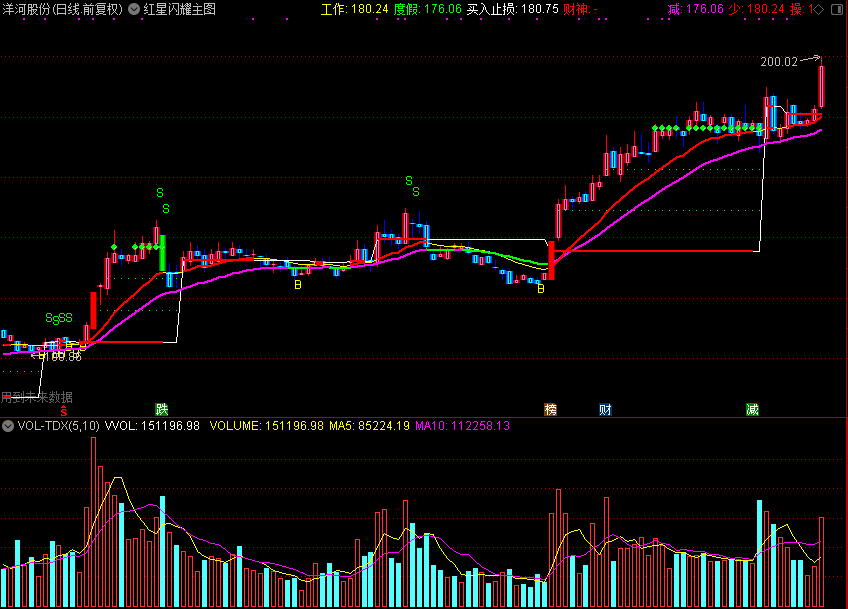Screen dimensions: 848x609
Task: Open the 红星闪耀主图 indicator dropdown arrow
Action: pyautogui.click(x=134, y=9)
